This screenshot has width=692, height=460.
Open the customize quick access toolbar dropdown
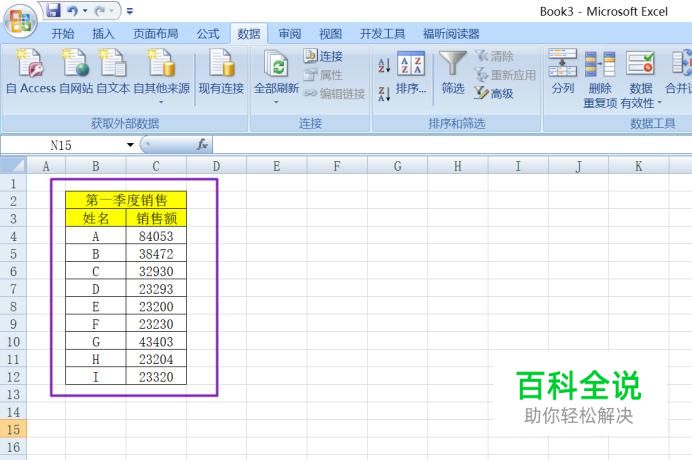tap(130, 11)
